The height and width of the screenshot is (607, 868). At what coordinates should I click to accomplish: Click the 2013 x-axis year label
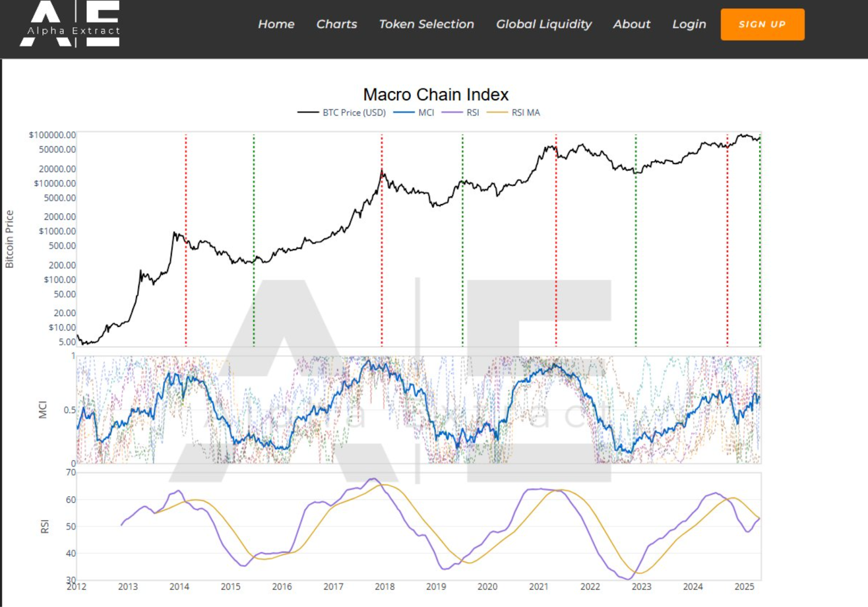[128, 587]
